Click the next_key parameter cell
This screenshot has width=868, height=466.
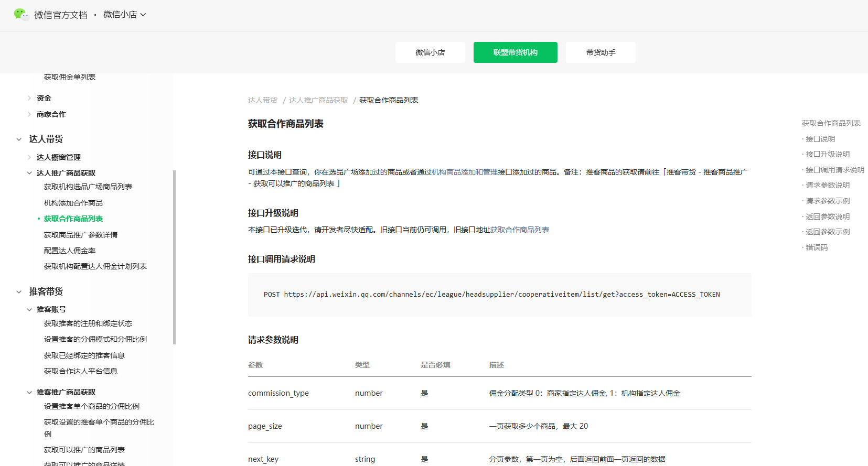point(263,459)
